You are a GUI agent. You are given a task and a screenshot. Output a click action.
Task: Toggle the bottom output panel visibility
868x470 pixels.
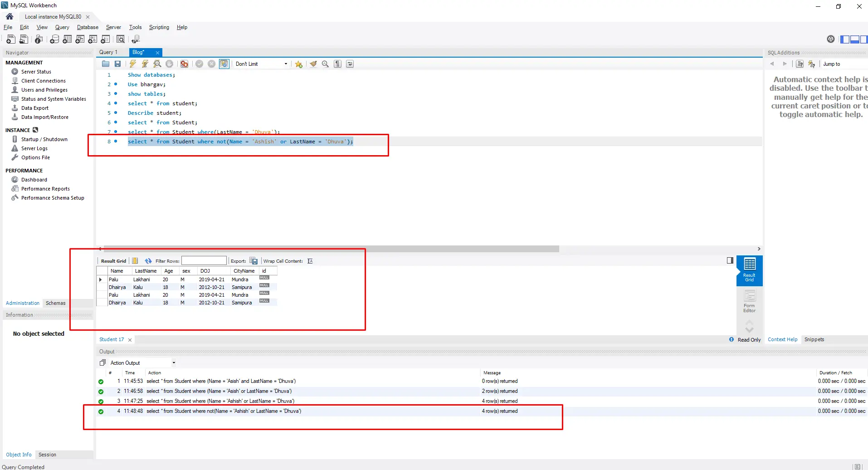[x=854, y=39]
